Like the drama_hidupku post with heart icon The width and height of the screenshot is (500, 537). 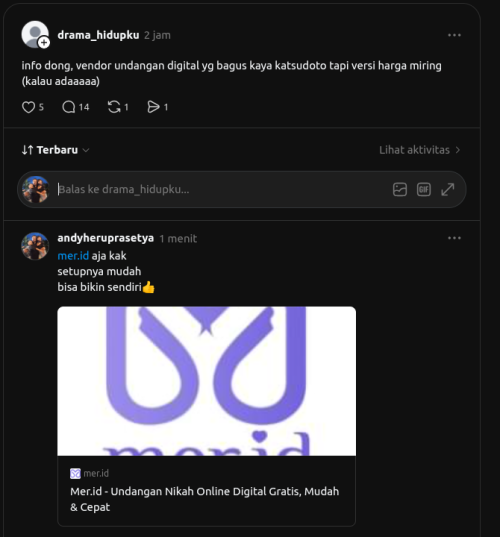point(28,107)
